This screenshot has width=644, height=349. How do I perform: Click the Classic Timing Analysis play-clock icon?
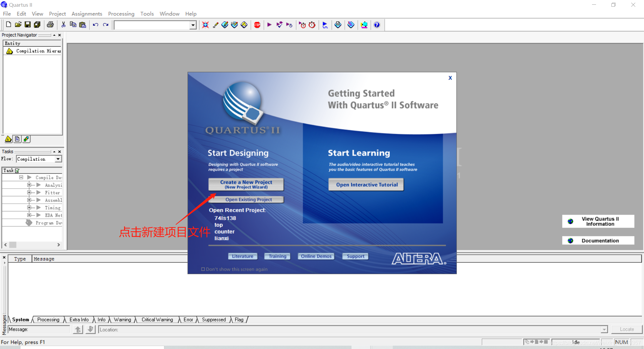click(289, 25)
